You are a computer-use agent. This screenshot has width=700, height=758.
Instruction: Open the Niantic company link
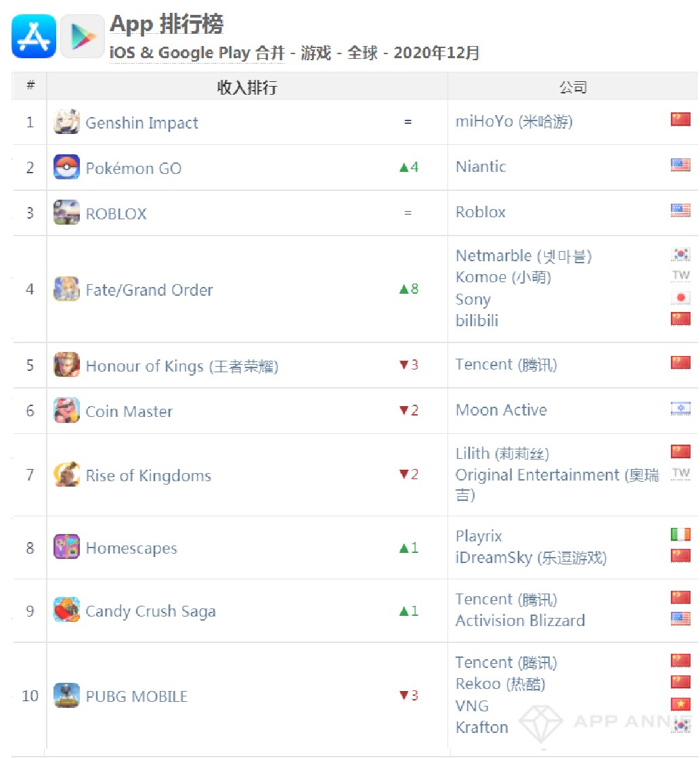point(481,166)
